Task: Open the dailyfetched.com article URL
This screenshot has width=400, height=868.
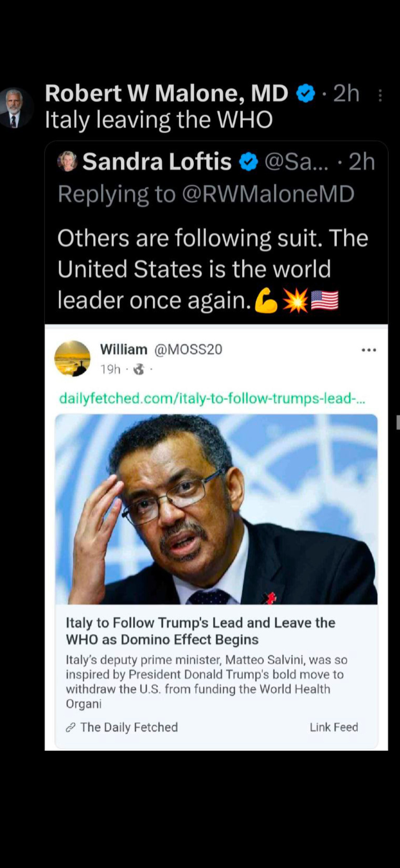Action: click(212, 398)
